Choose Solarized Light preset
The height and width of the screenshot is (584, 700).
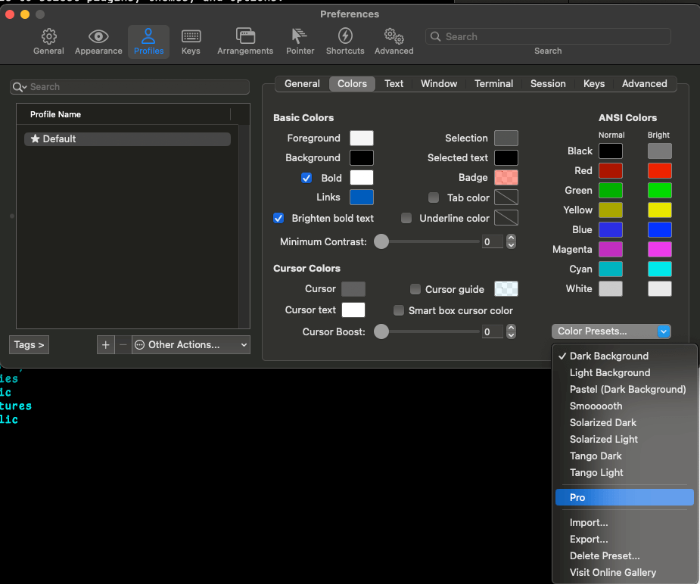pyautogui.click(x=625, y=439)
